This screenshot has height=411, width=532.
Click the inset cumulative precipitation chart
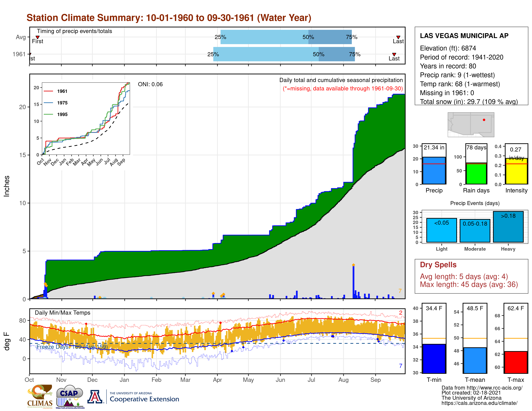(86, 119)
